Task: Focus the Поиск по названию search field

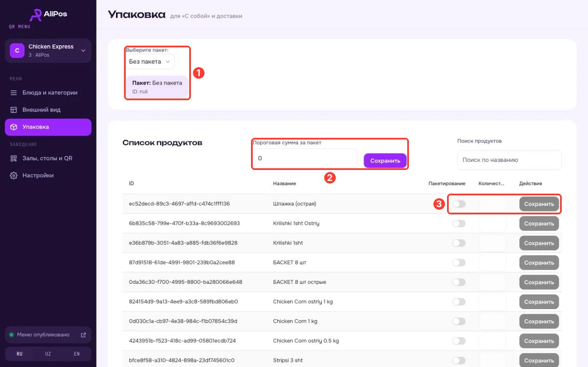Action: (509, 160)
